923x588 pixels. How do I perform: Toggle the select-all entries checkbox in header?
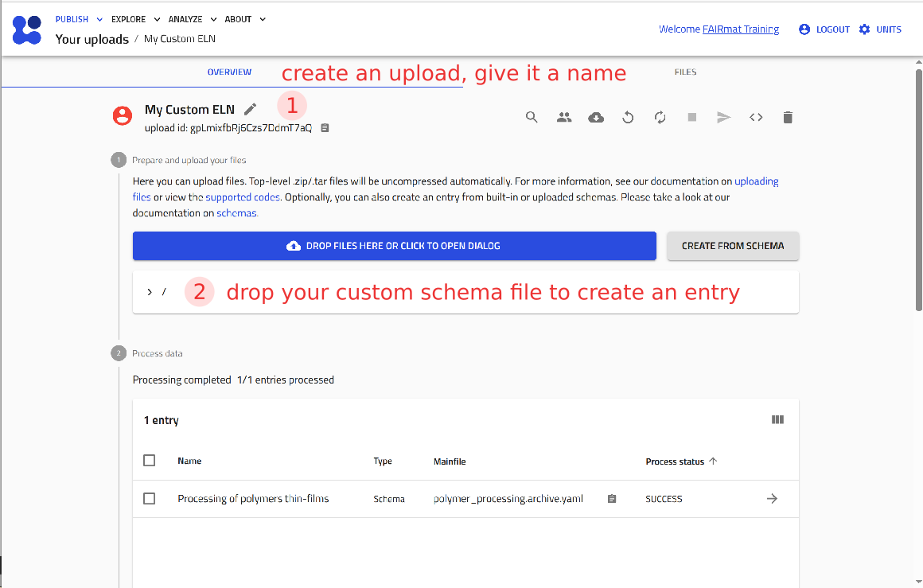tap(150, 461)
